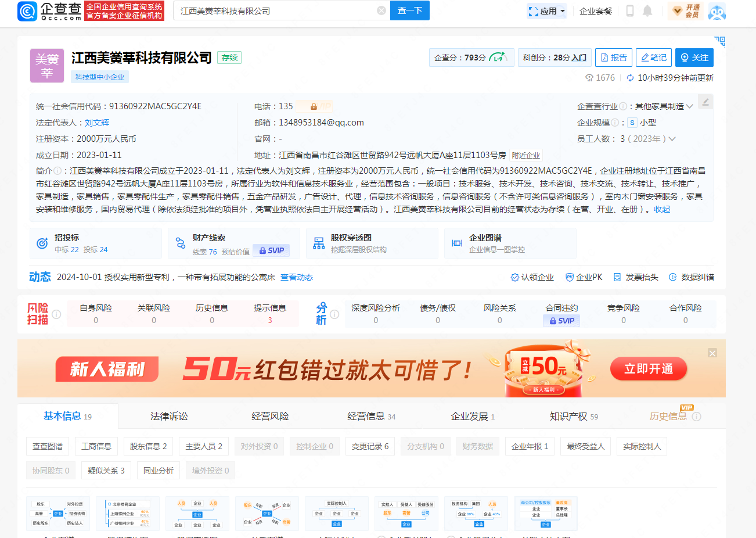Select the 查查图谱 sub-tab

coord(48,446)
